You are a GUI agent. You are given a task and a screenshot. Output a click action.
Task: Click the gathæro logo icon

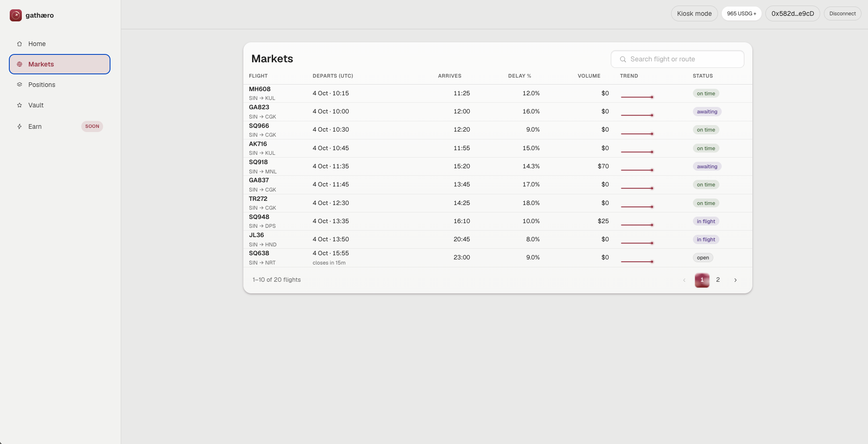click(x=16, y=15)
